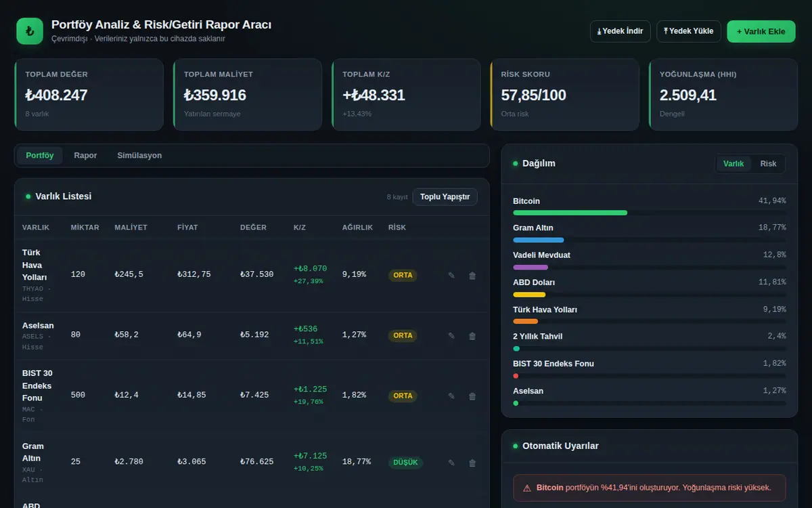812x508 pixels.
Task: Click the Varlık Listesi heading
Action: 64,196
